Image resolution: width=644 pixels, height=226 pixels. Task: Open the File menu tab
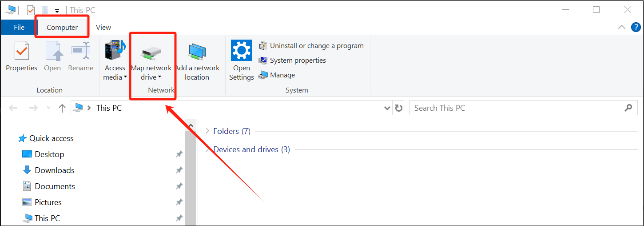point(19,28)
